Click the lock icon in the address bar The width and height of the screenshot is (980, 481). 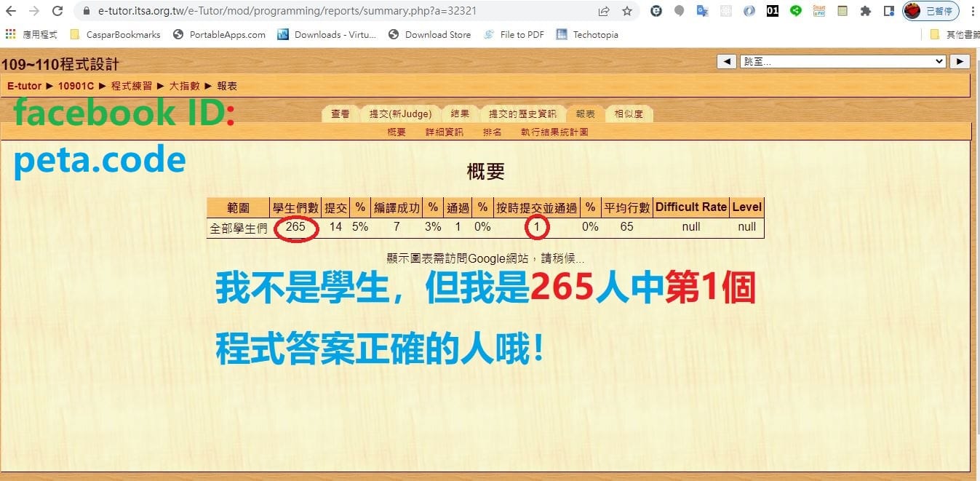click(87, 12)
